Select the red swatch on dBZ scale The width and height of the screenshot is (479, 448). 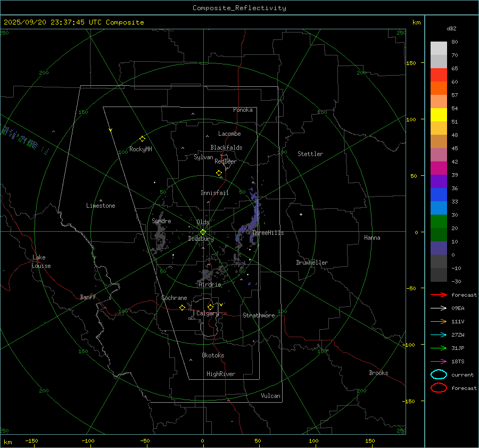click(439, 75)
